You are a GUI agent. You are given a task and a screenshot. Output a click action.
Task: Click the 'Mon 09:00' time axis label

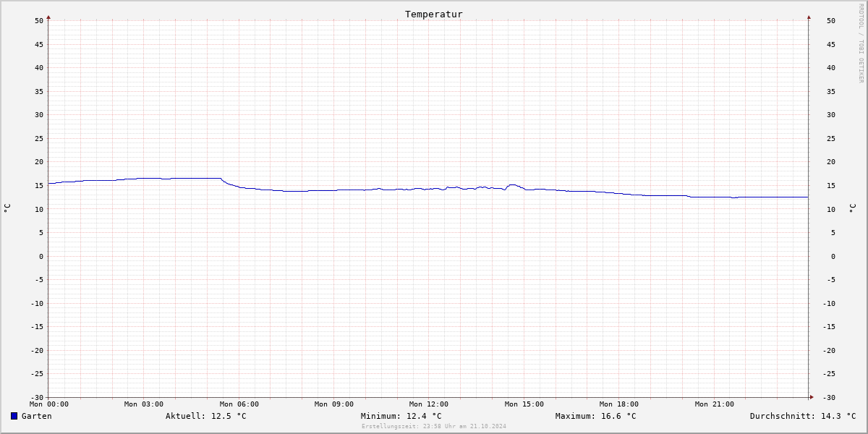click(x=334, y=404)
